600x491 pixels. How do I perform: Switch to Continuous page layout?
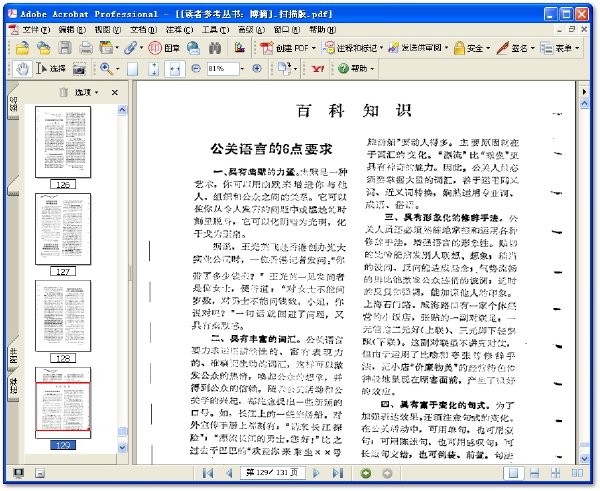(535, 473)
